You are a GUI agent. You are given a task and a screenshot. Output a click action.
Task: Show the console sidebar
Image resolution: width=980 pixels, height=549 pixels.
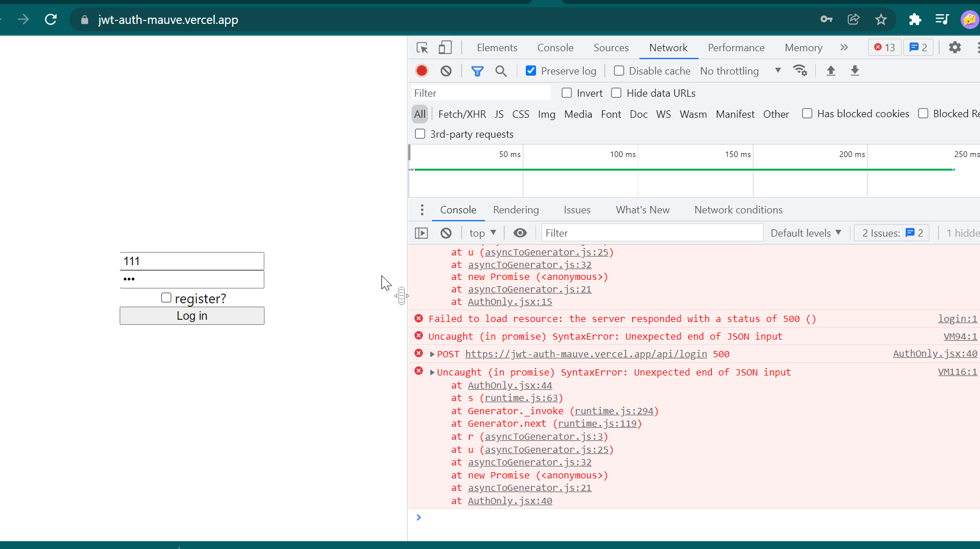coord(421,233)
